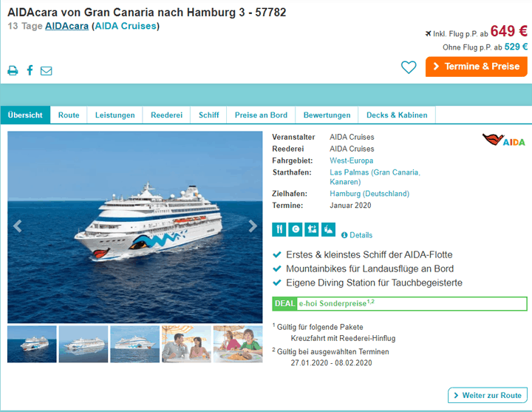Click the email envelope icon
The width and height of the screenshot is (532, 412).
tap(46, 71)
